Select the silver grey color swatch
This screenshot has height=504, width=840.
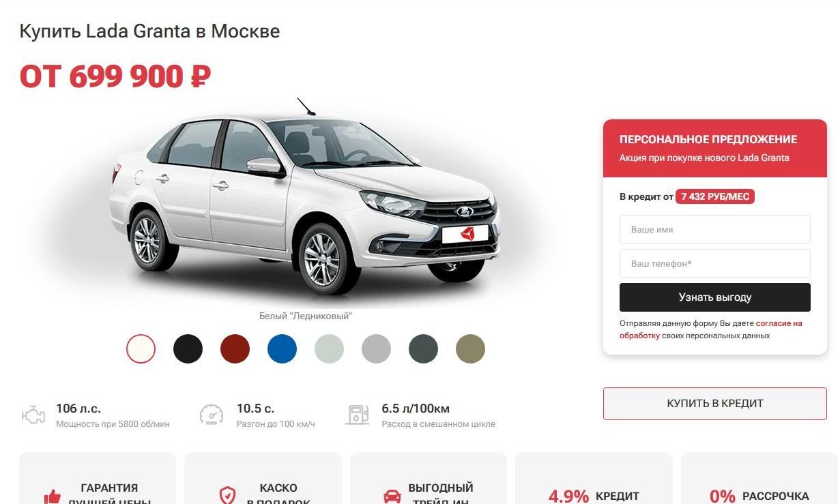(x=377, y=349)
